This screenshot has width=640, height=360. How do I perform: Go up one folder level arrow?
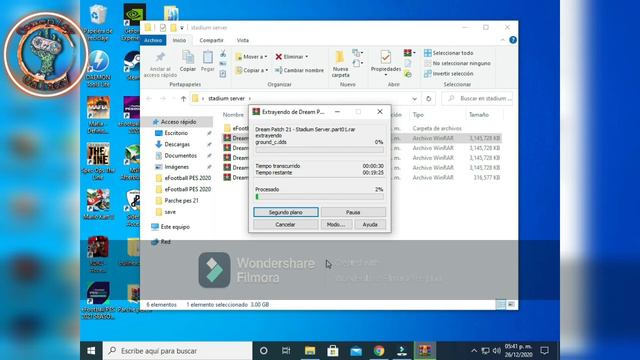coord(183,99)
